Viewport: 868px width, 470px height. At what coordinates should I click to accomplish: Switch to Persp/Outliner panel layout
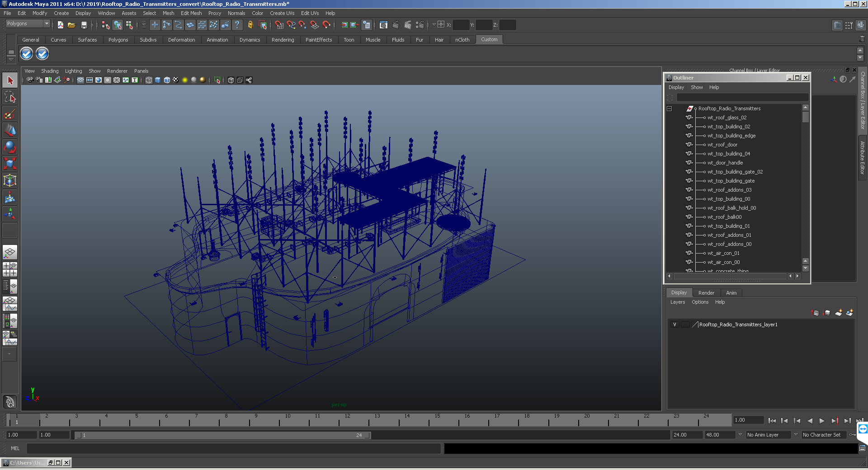[x=10, y=287]
